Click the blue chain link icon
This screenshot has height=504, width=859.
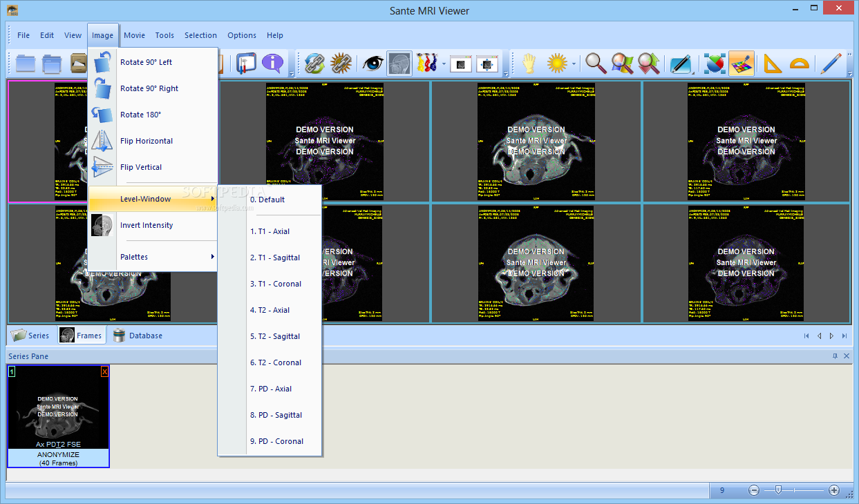pyautogui.click(x=315, y=64)
